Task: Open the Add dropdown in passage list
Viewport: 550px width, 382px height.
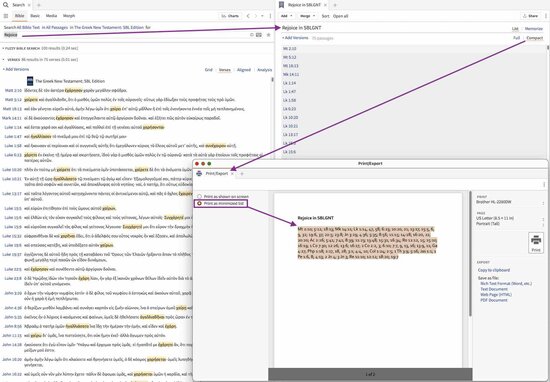Action: pyautogui.click(x=287, y=16)
